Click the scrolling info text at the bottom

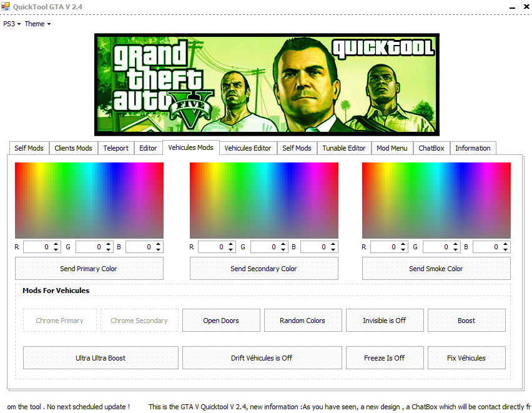[268, 407]
